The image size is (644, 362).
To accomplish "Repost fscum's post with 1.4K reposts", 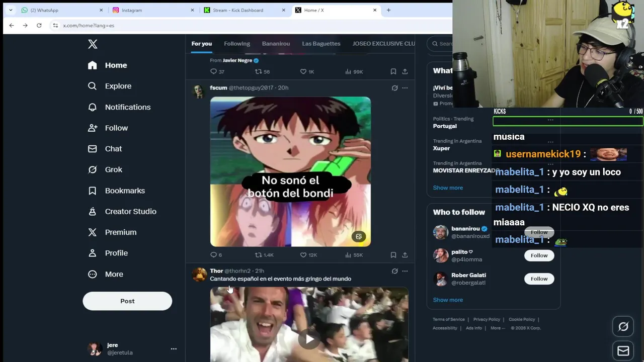I will coord(264,255).
